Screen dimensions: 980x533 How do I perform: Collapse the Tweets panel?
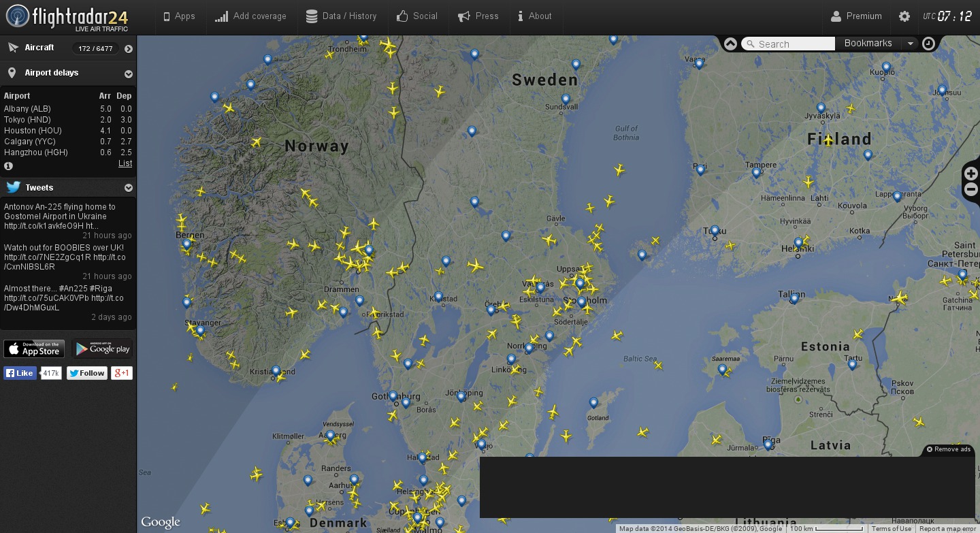tap(128, 188)
